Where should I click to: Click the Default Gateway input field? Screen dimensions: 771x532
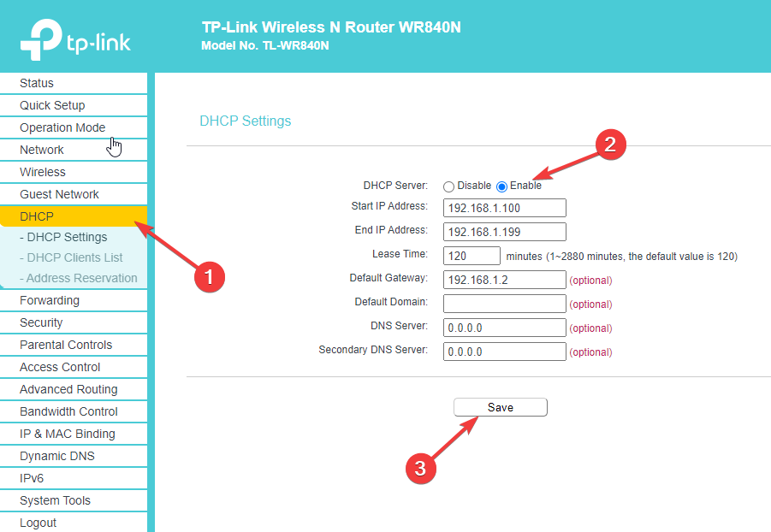click(505, 280)
